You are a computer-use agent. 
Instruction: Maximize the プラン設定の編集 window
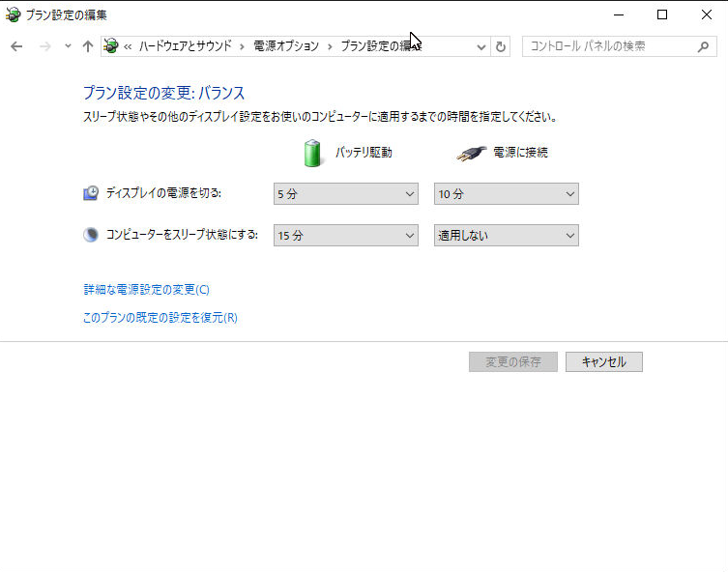[x=662, y=14]
